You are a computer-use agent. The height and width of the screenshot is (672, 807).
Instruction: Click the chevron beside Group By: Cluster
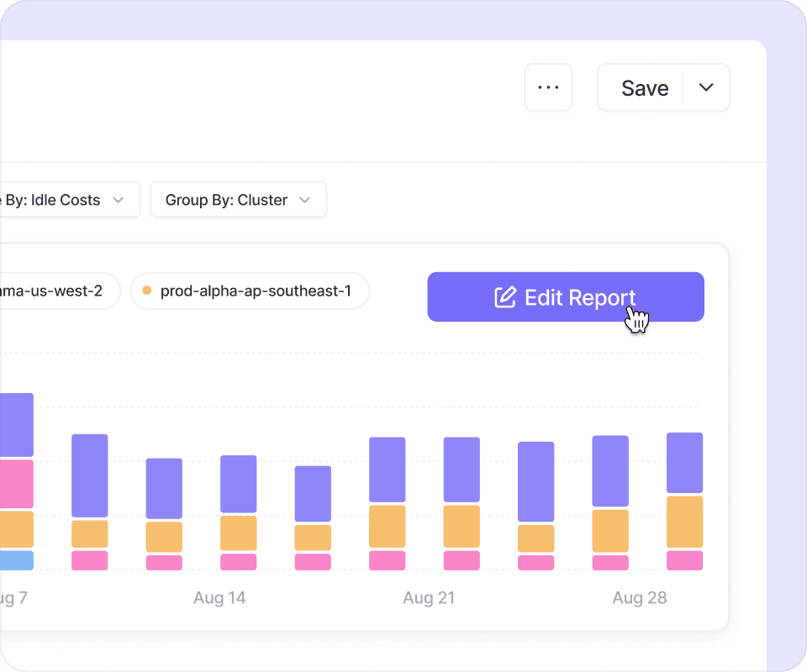(x=305, y=200)
